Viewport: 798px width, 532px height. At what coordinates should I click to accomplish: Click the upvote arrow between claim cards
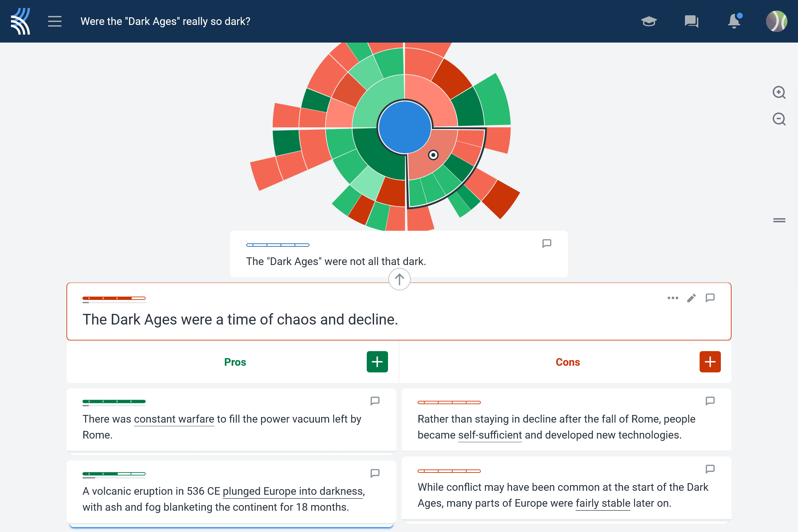399,279
